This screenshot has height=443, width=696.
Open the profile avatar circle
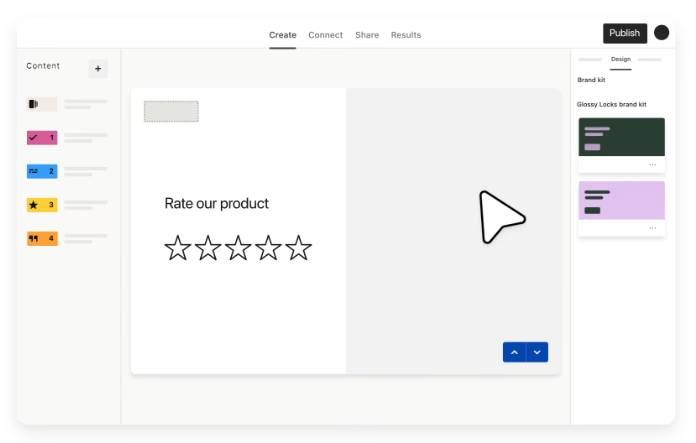661,32
